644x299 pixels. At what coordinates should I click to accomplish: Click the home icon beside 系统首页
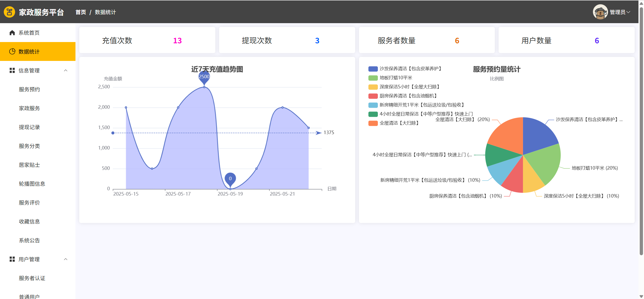(x=12, y=33)
